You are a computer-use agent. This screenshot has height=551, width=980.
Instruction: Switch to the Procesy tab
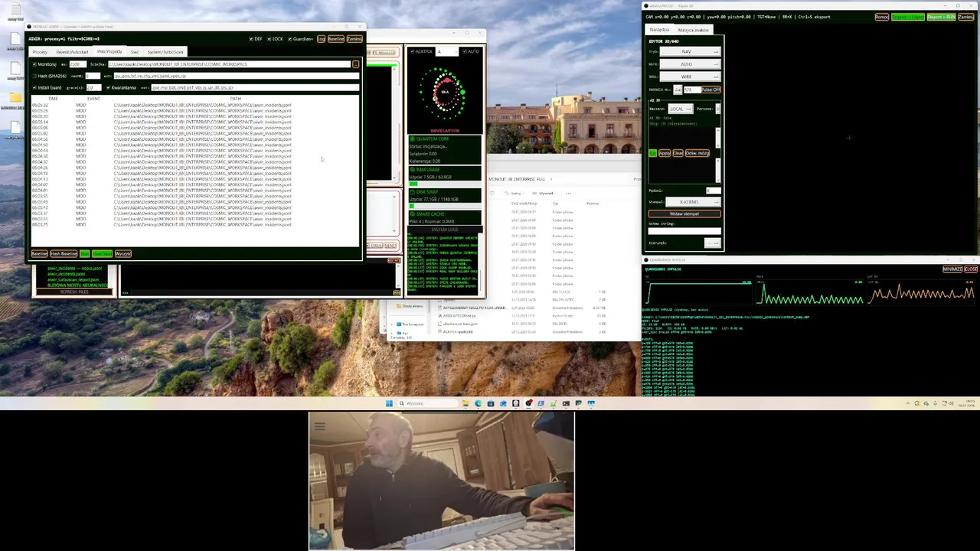[40, 52]
